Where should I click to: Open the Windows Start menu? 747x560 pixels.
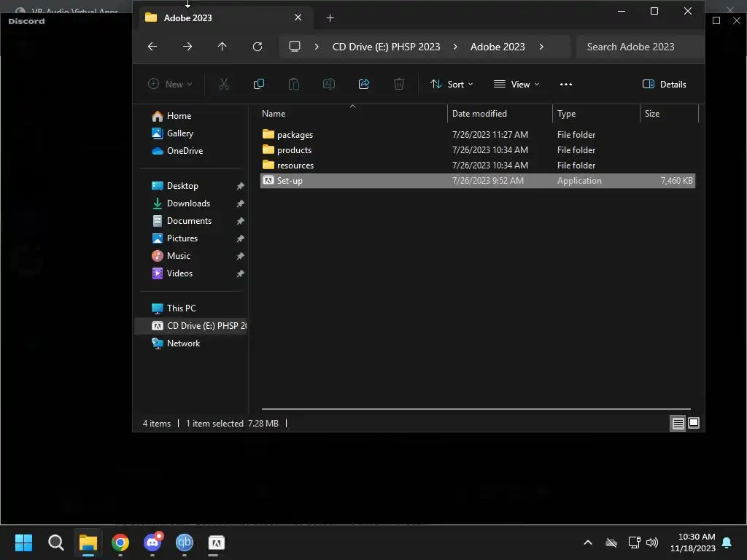click(23, 542)
